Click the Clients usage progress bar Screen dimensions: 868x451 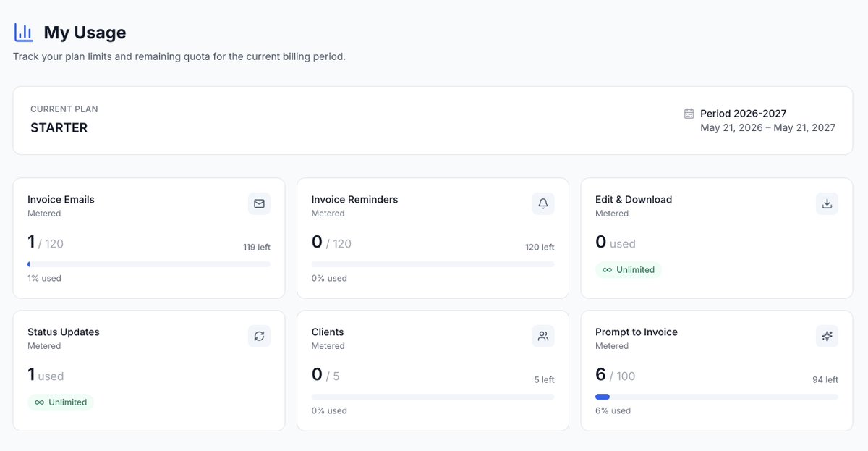pos(433,397)
